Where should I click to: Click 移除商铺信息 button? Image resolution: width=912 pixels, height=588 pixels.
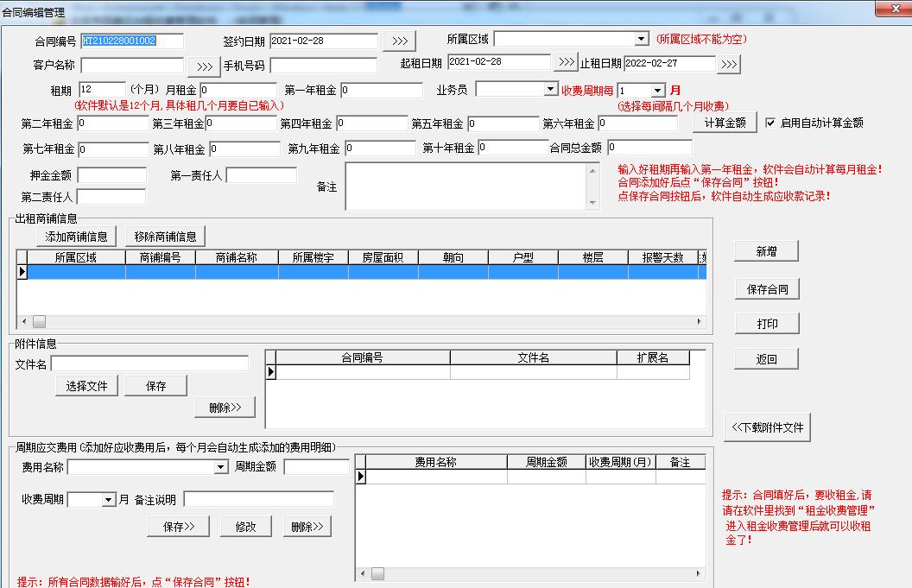[165, 237]
